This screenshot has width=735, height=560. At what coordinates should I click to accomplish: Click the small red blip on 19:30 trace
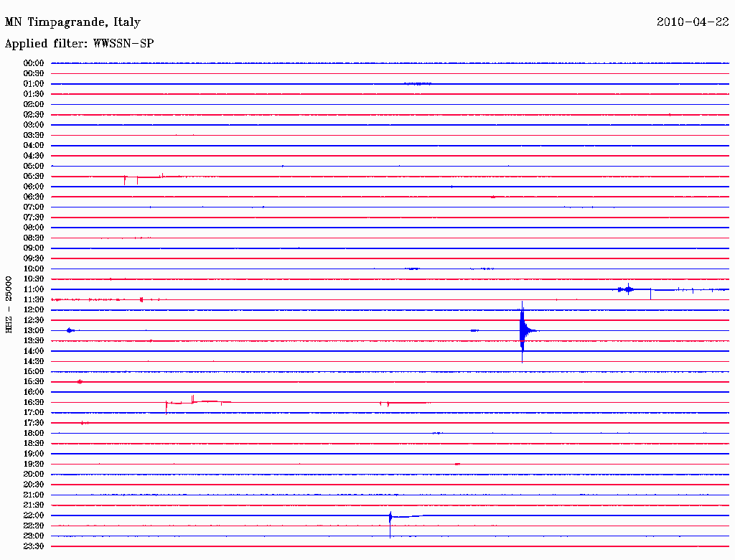[457, 464]
